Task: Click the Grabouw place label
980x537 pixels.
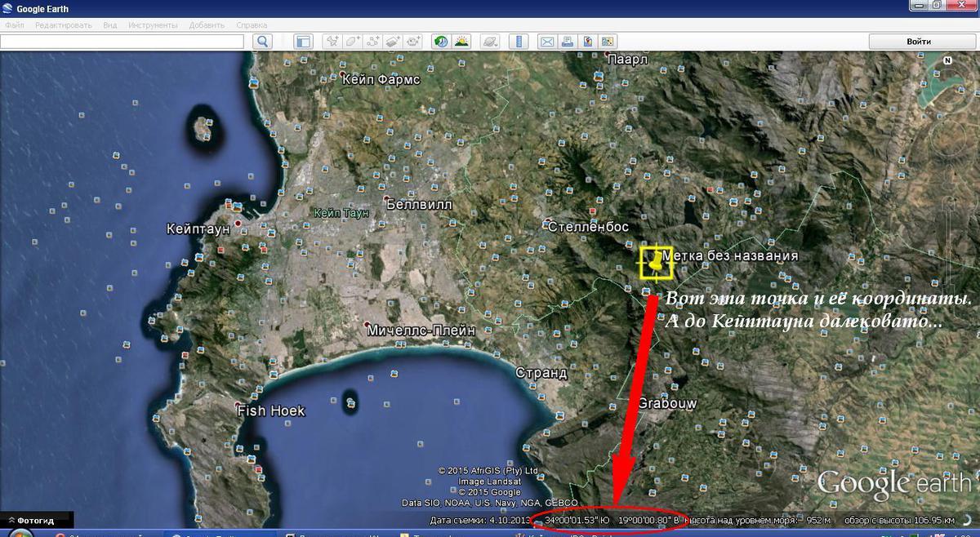Action: [667, 403]
